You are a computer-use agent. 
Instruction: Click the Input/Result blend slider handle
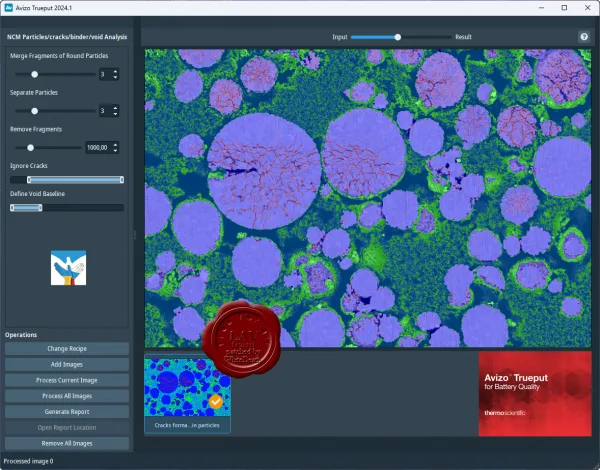398,37
